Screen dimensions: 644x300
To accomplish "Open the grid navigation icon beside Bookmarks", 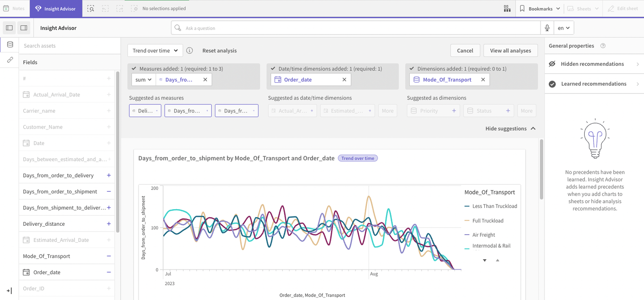I will point(507,8).
